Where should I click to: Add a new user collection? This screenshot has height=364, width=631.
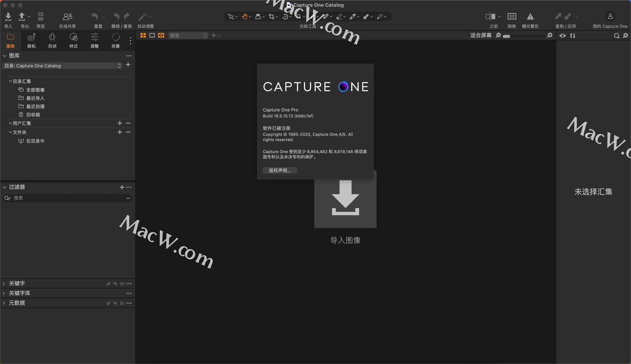pyautogui.click(x=120, y=123)
